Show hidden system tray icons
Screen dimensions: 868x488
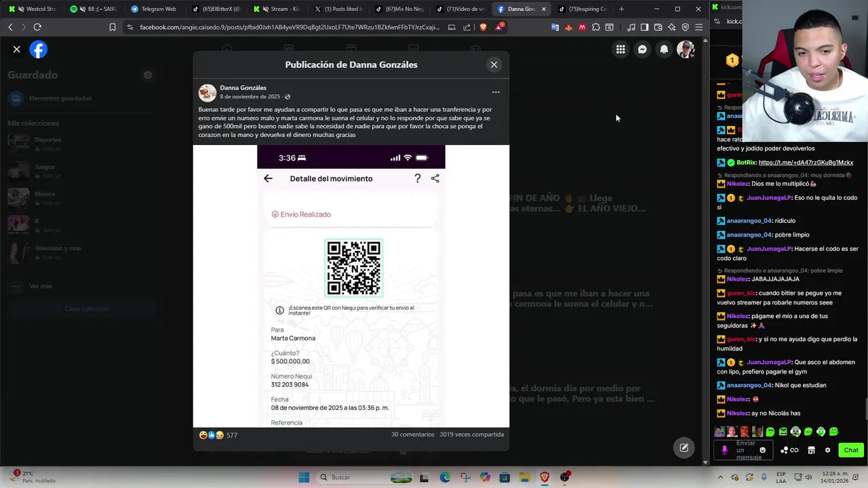pos(720,477)
